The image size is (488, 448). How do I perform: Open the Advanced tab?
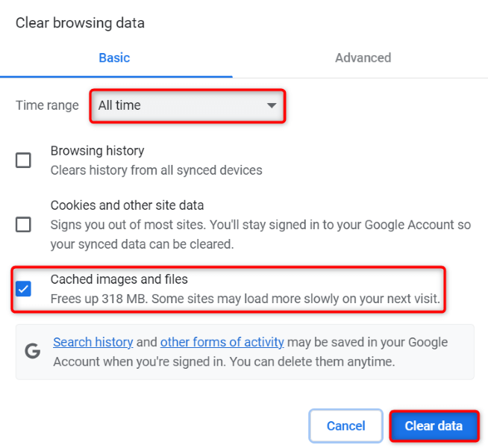click(363, 57)
